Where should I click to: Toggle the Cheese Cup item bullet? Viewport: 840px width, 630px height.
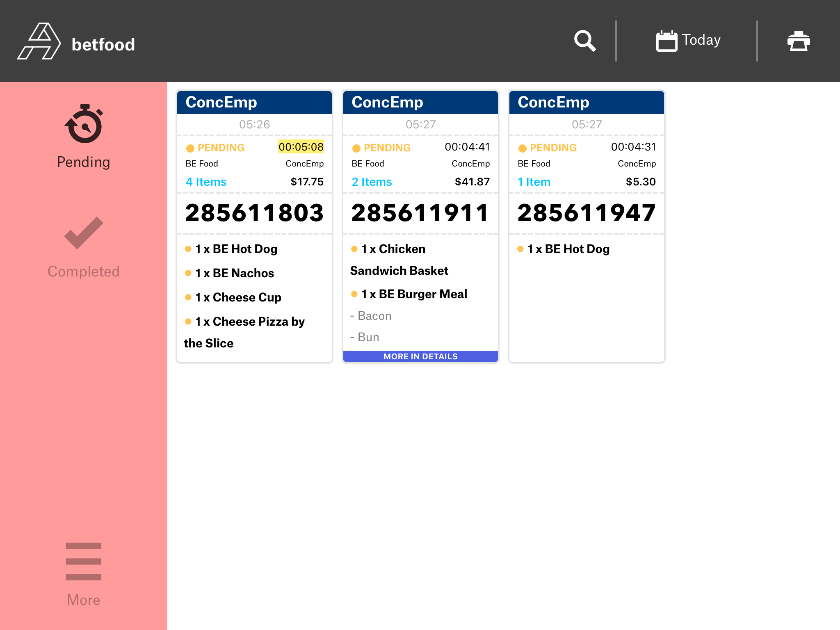(188, 297)
